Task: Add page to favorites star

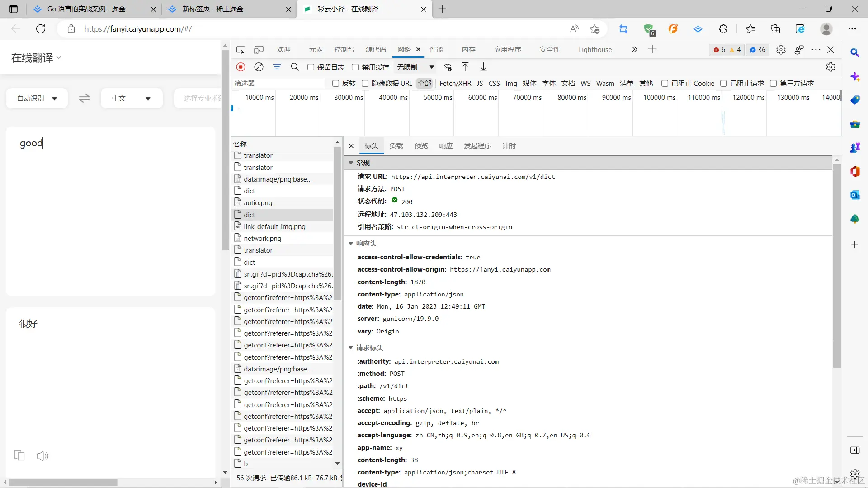Action: tap(594, 29)
